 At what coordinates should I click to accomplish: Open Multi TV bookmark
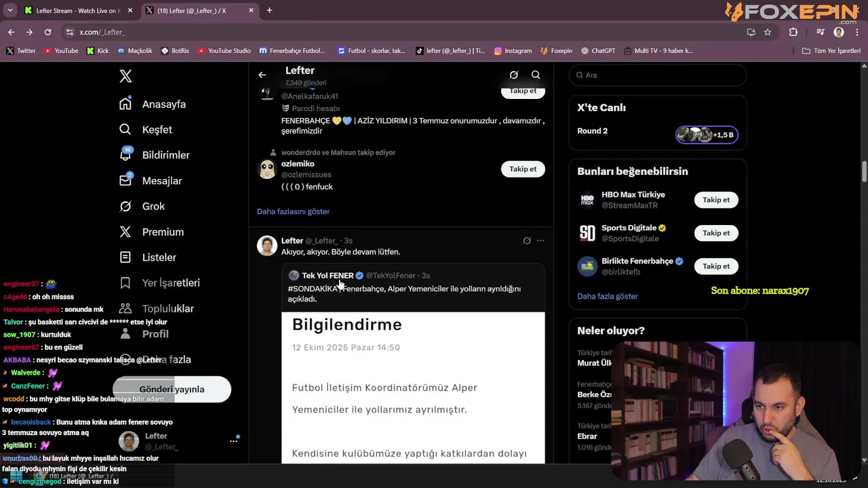click(658, 51)
